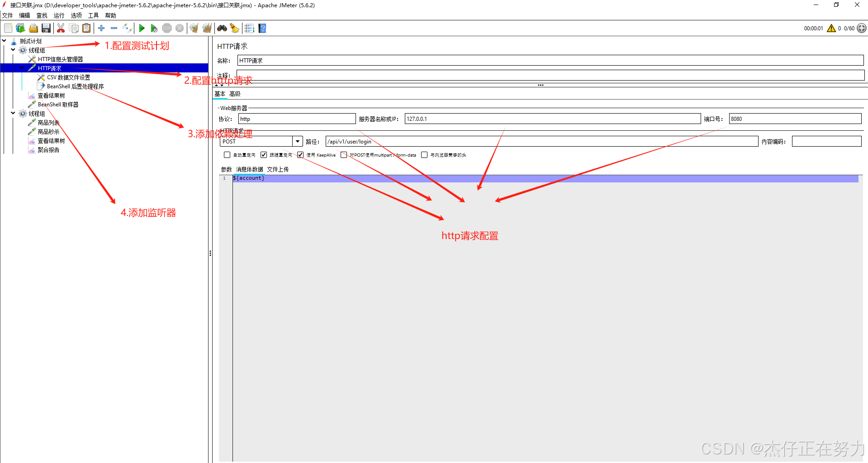Click the Toggle enable/disable icon

click(x=127, y=28)
